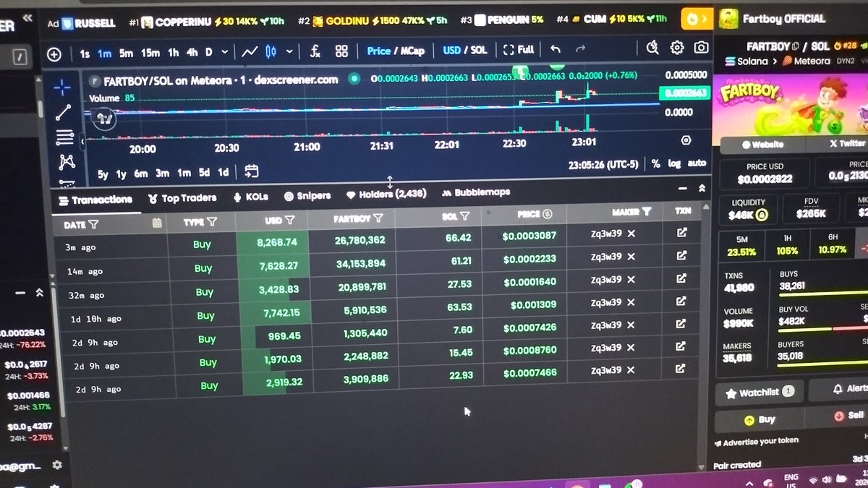Open transaction link for 2,919.32 buy
This screenshot has height=488, width=868.
[681, 368]
